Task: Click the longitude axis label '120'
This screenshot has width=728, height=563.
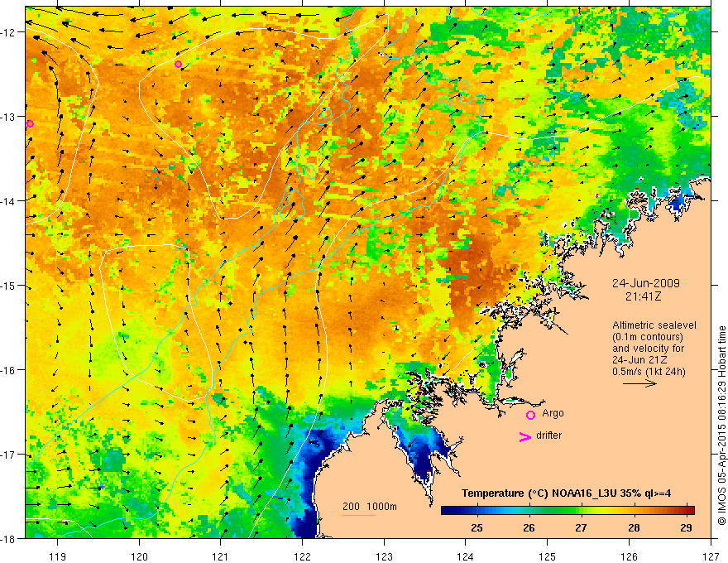Action: pyautogui.click(x=139, y=556)
